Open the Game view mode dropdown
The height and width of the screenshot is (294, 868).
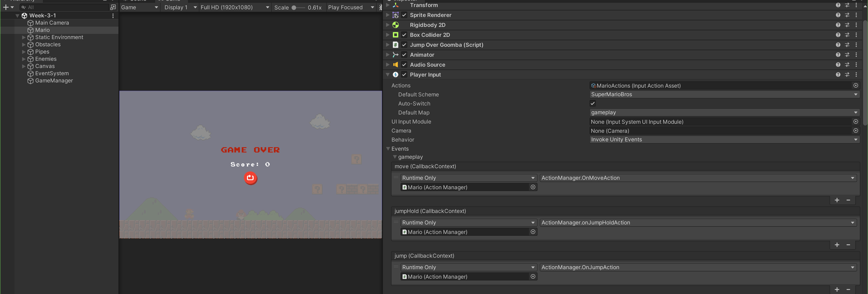139,7
